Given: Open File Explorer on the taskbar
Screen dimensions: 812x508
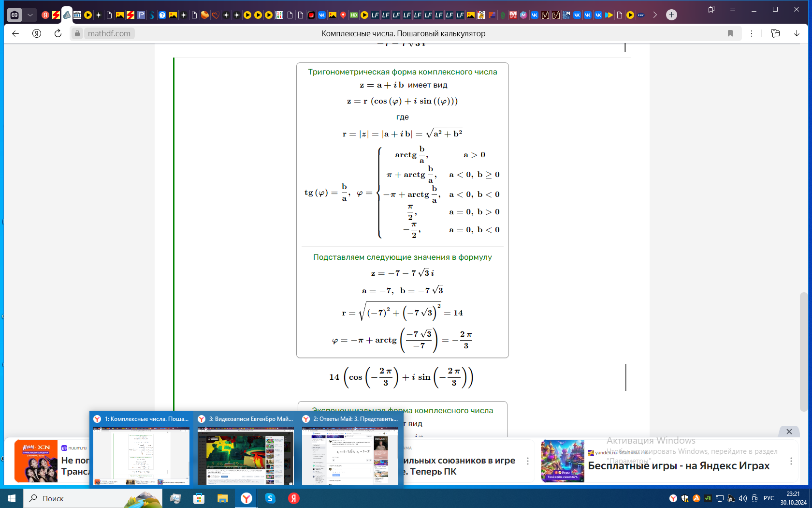Looking at the screenshot, I should pyautogui.click(x=222, y=498).
